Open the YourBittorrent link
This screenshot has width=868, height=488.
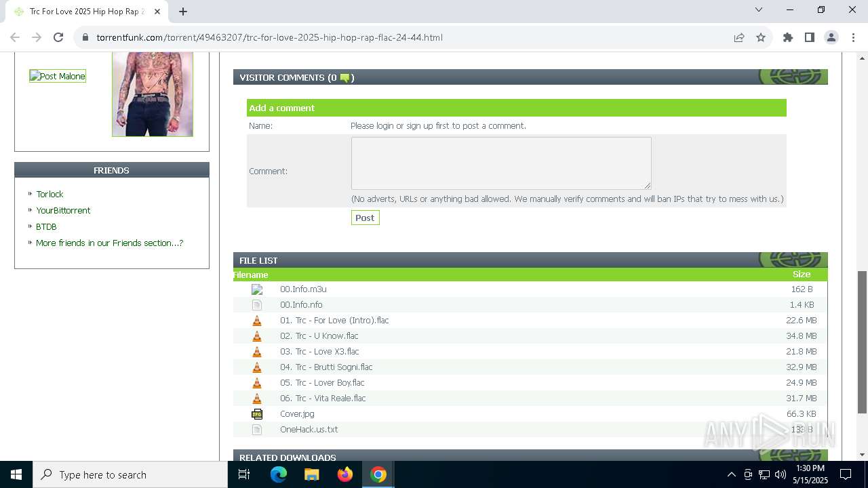pos(63,210)
